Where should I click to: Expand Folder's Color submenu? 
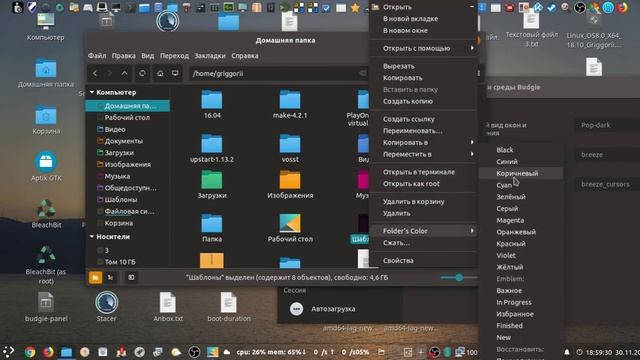click(423, 231)
